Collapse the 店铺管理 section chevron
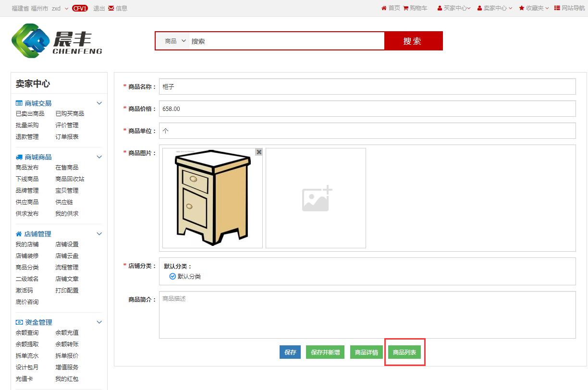Screen dimensions: 588x390 click(x=99, y=234)
